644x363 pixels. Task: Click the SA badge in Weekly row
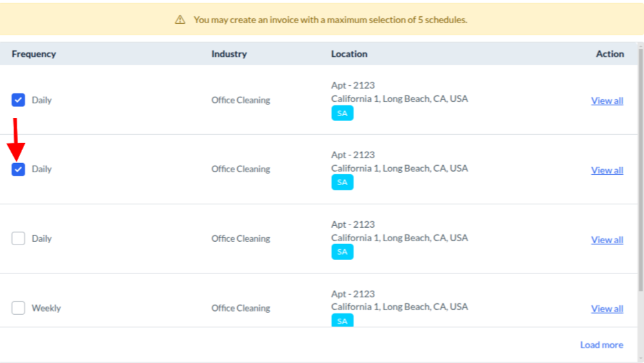342,320
